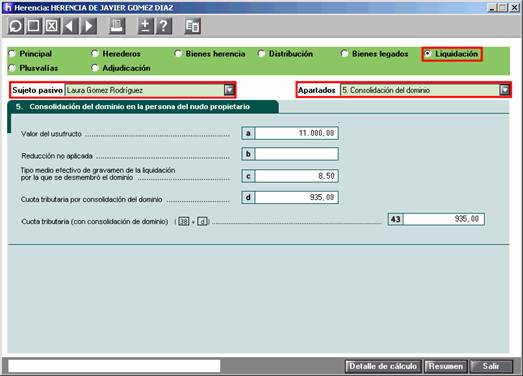This screenshot has height=376, width=523.
Task: Minimize the Herencia window
Action: [492, 7]
